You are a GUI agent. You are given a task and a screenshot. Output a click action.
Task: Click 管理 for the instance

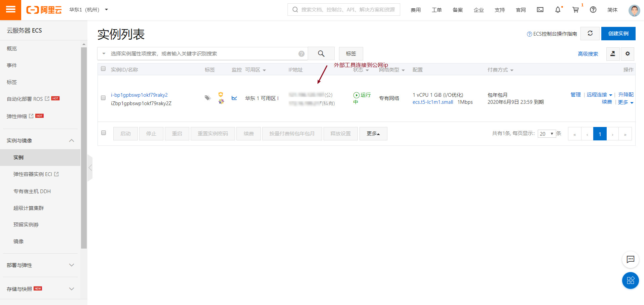coord(576,95)
